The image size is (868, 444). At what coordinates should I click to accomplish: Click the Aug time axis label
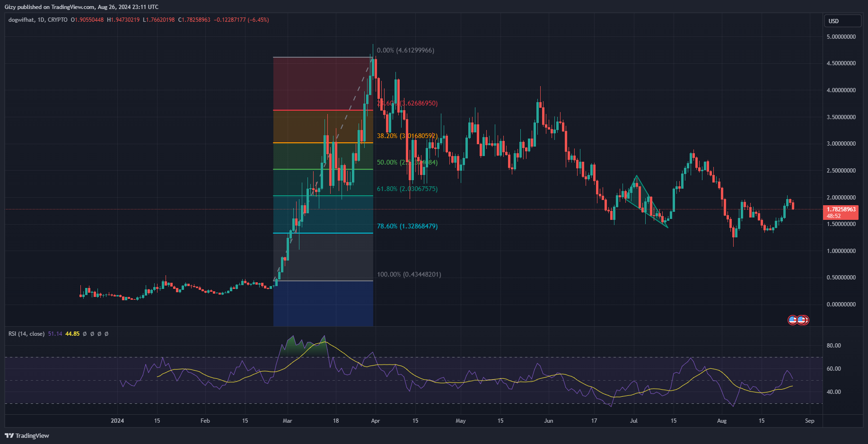(722, 421)
